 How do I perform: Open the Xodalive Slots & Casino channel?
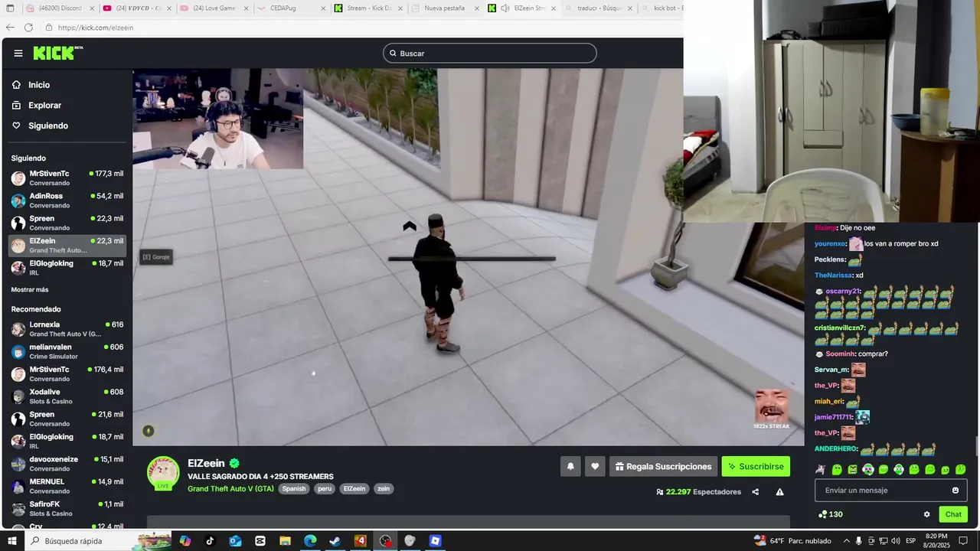coord(67,396)
